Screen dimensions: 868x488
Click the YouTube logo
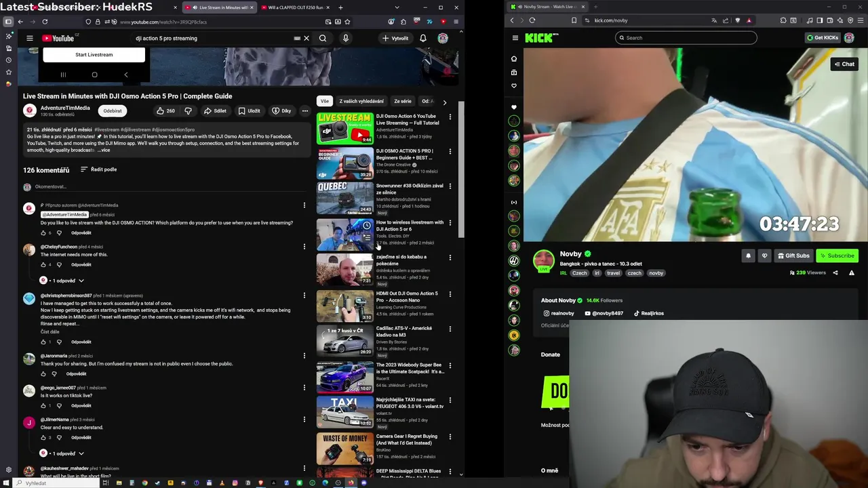click(58, 38)
